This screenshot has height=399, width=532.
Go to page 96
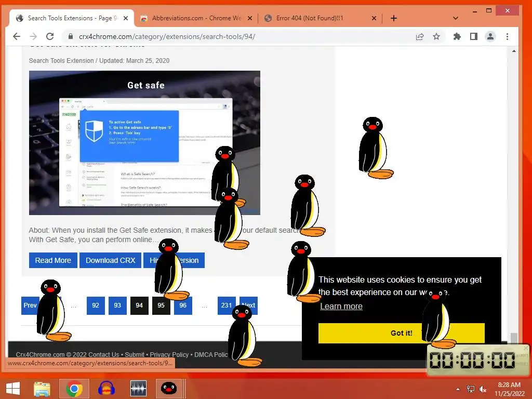click(x=183, y=305)
